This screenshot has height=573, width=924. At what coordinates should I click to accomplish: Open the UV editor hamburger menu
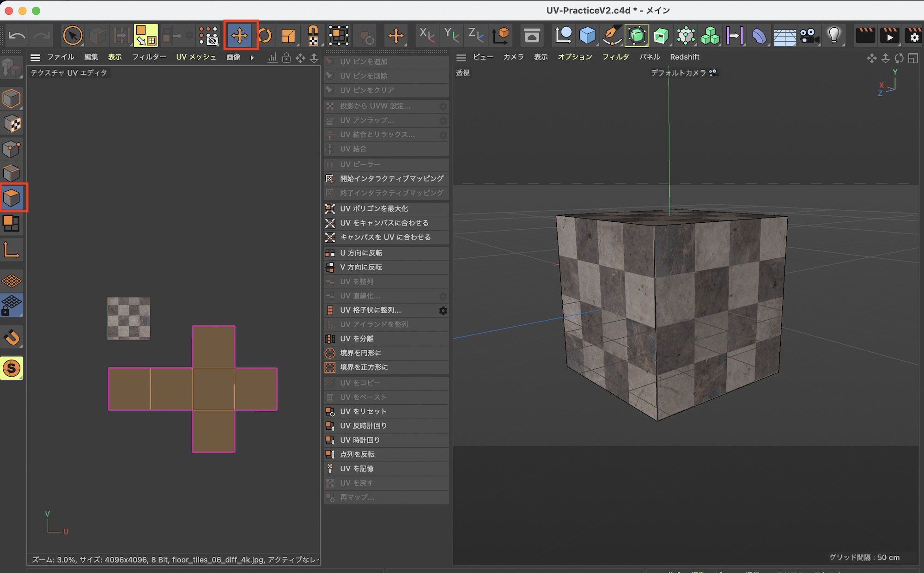point(35,58)
